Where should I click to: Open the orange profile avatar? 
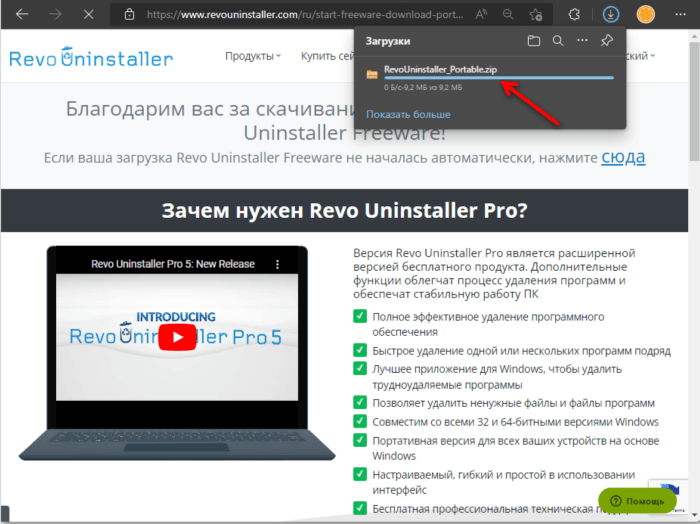click(x=646, y=14)
